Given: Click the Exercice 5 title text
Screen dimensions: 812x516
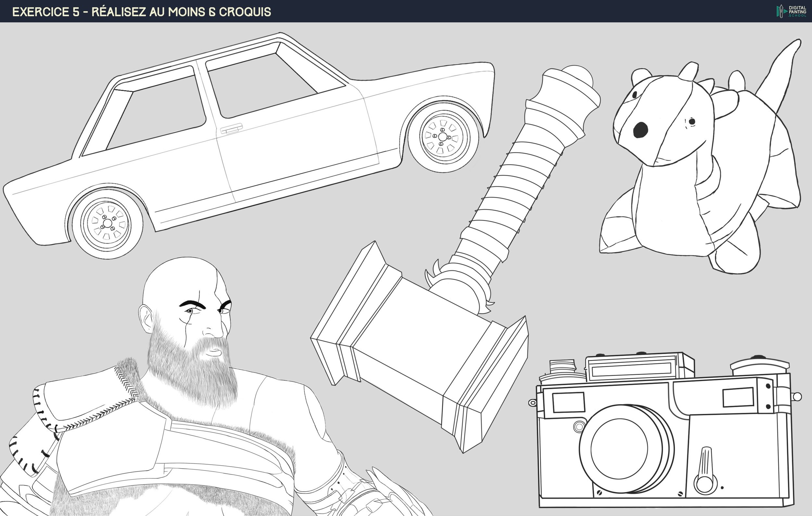Looking at the screenshot, I should (x=142, y=12).
